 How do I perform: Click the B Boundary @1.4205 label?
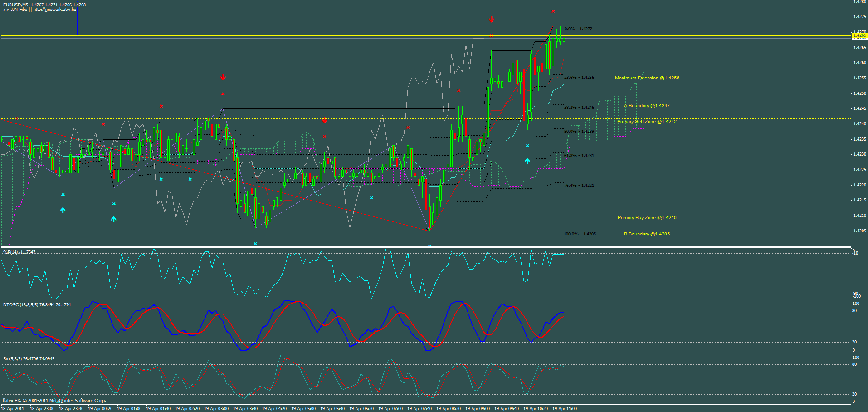click(x=647, y=234)
